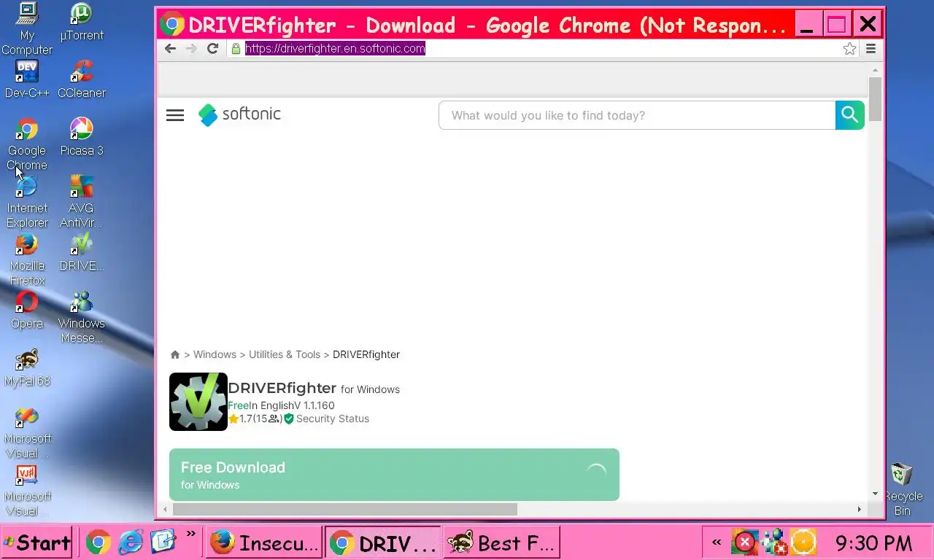934x560 pixels.
Task: Click the Chrome window title bar
Action: pos(474,25)
